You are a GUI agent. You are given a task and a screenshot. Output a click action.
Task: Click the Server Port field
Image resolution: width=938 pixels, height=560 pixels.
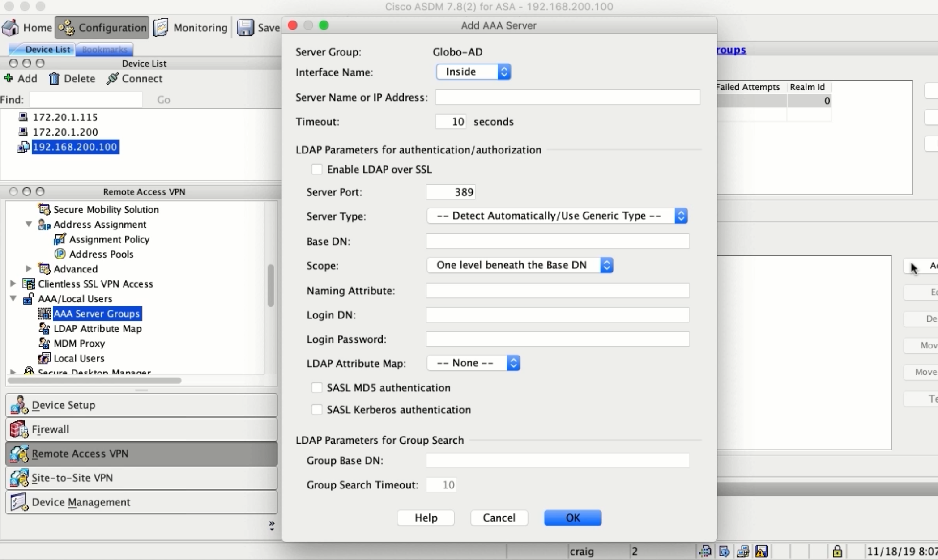pyautogui.click(x=451, y=192)
